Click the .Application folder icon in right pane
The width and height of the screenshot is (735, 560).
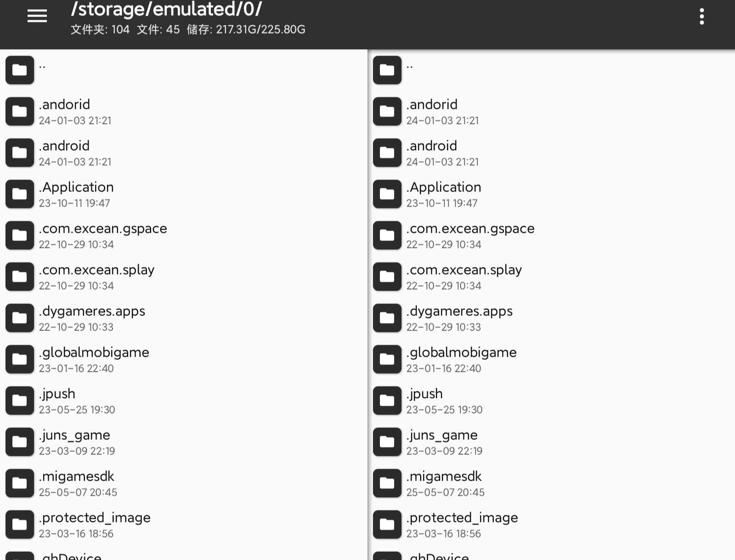click(x=387, y=194)
